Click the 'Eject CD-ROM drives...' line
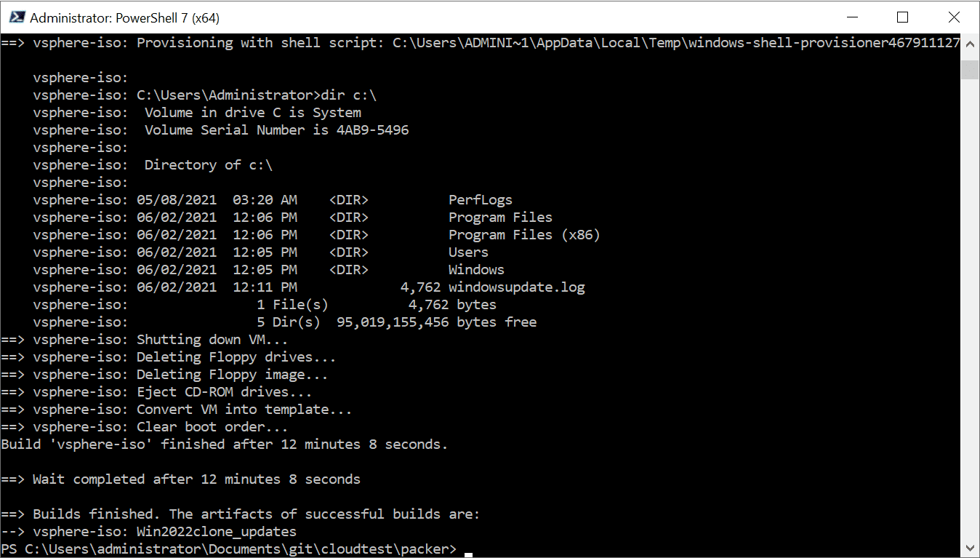 (225, 392)
